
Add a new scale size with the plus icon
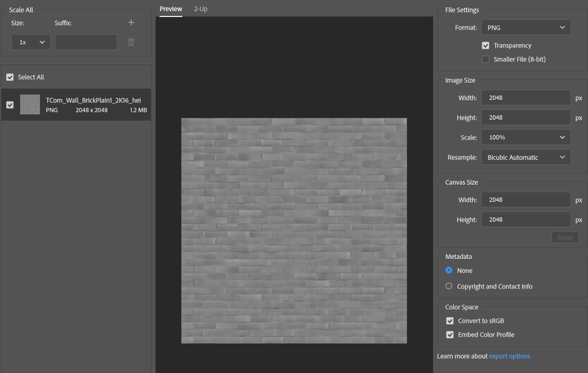point(131,22)
